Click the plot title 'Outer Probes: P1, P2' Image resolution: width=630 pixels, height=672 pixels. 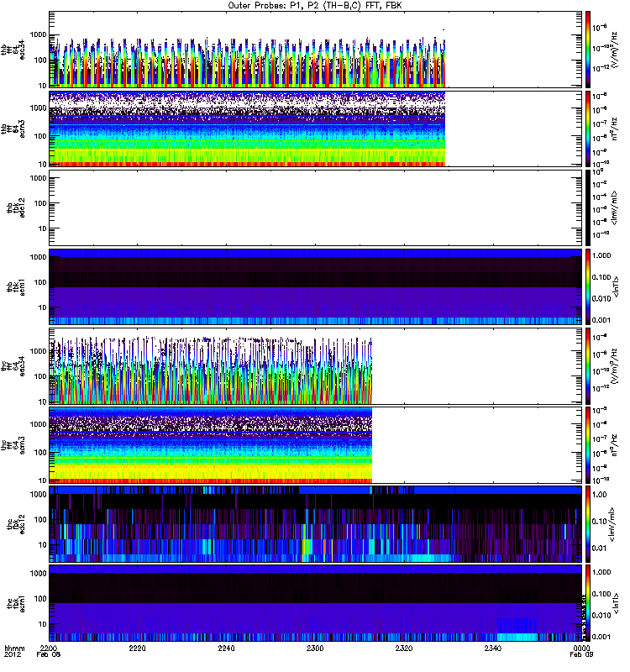317,5
